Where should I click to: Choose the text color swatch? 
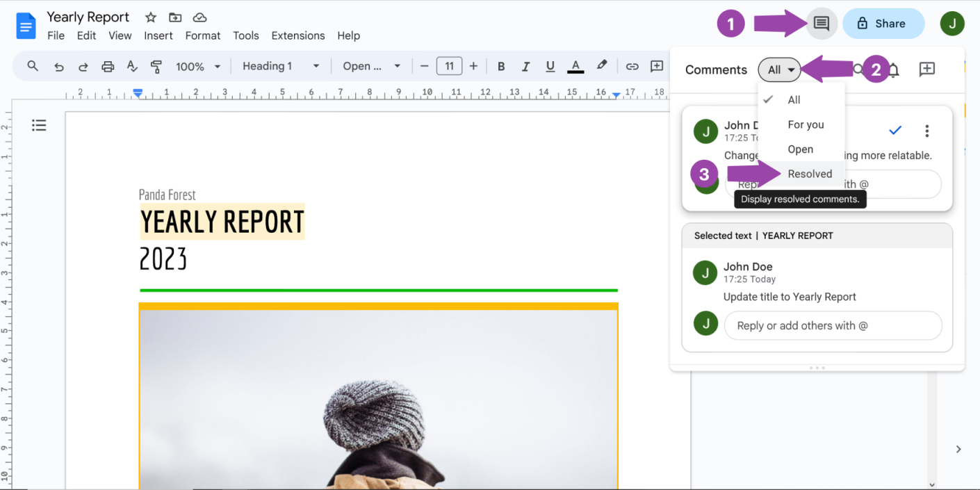coord(575,66)
